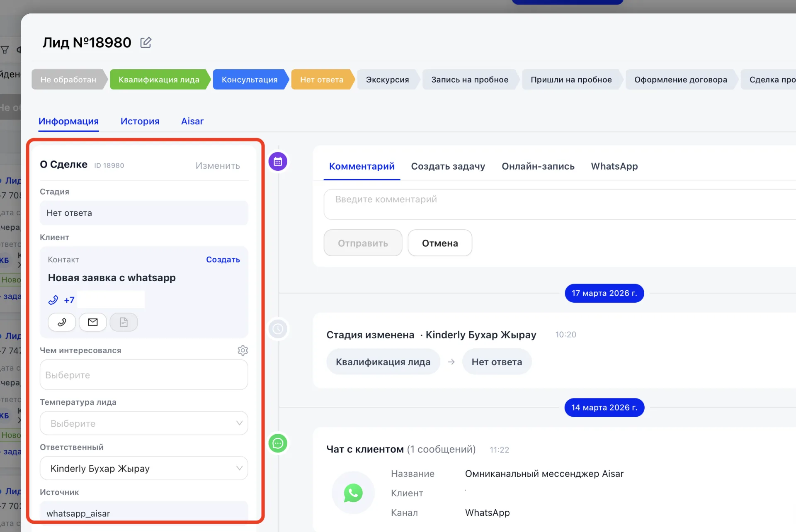
Task: Click the +7 phone number link
Action: (69, 300)
